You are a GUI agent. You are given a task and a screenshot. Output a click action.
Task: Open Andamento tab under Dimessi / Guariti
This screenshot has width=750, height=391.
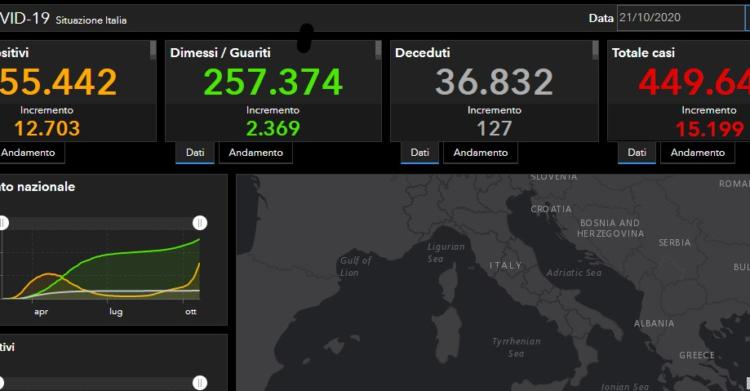(256, 153)
